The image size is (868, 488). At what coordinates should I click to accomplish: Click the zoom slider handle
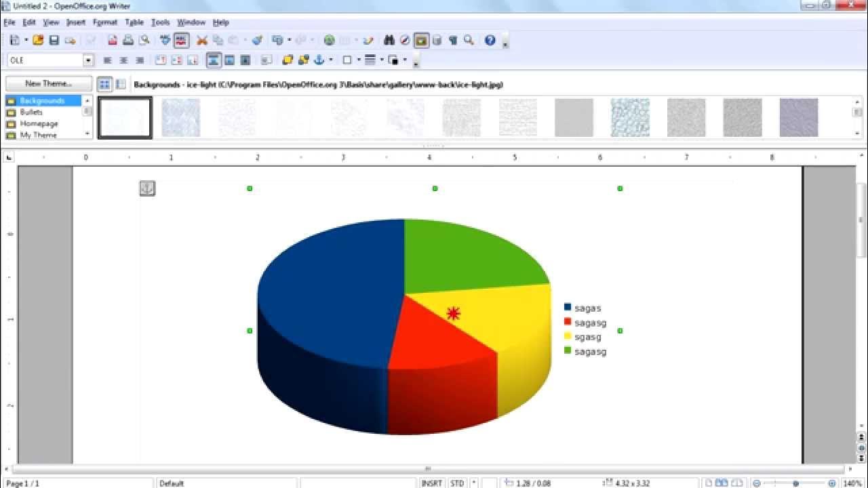(x=795, y=483)
